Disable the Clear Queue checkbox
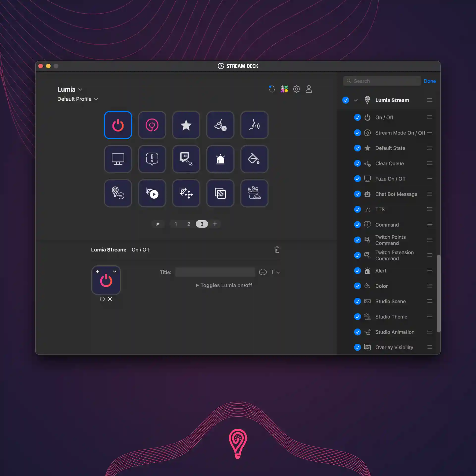The image size is (476, 476). (357, 163)
